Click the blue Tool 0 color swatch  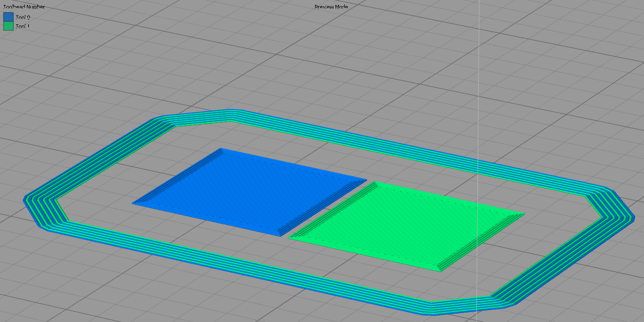(x=8, y=17)
